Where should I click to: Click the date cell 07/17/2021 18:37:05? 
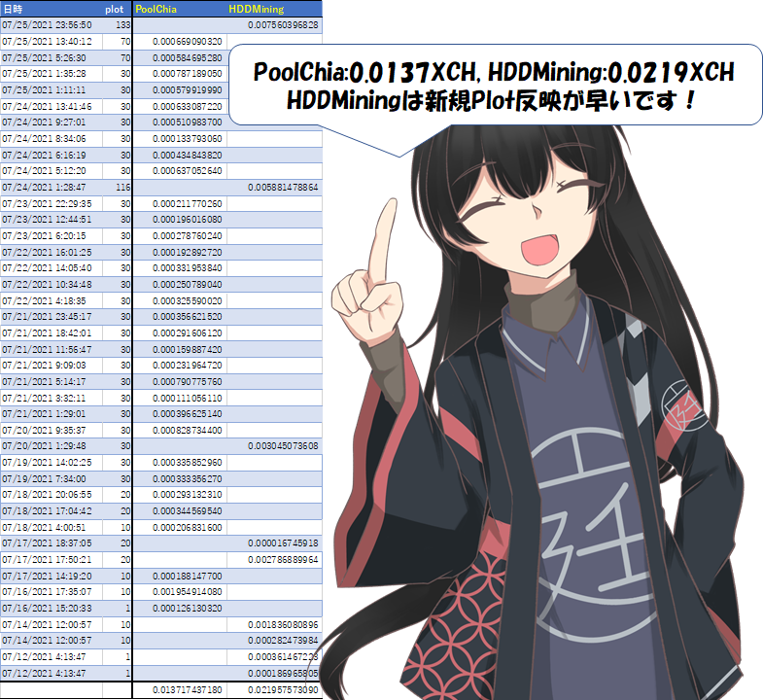(x=47, y=542)
